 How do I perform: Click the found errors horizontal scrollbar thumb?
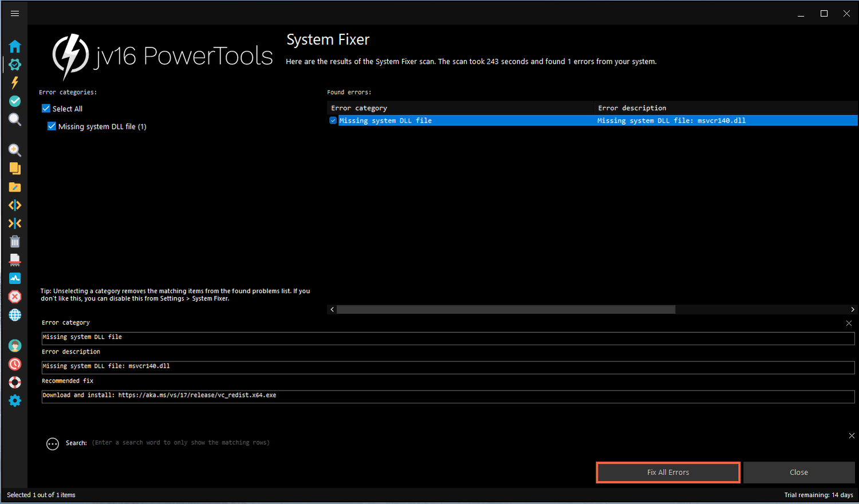pos(506,309)
